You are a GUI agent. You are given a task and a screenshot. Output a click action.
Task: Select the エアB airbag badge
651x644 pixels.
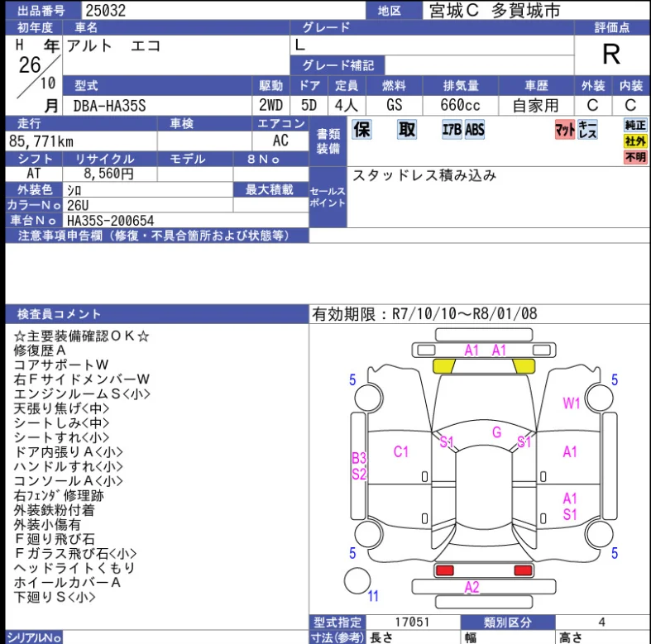coord(452,130)
